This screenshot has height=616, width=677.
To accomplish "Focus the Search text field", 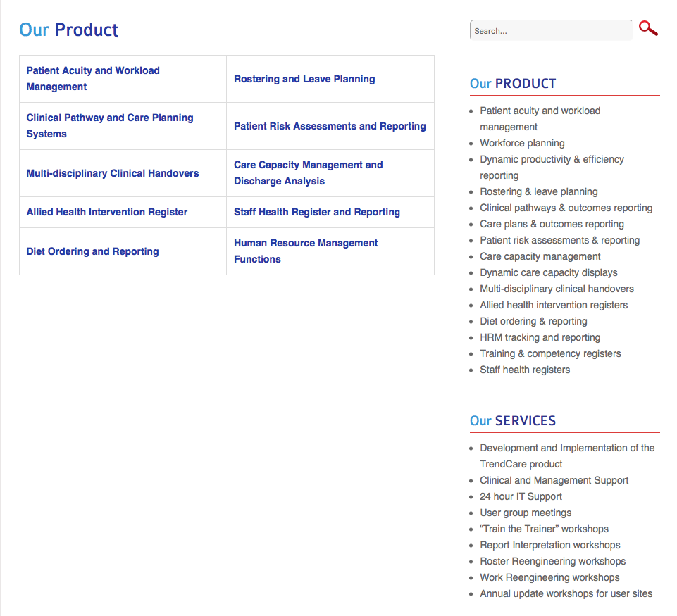I will point(551,31).
